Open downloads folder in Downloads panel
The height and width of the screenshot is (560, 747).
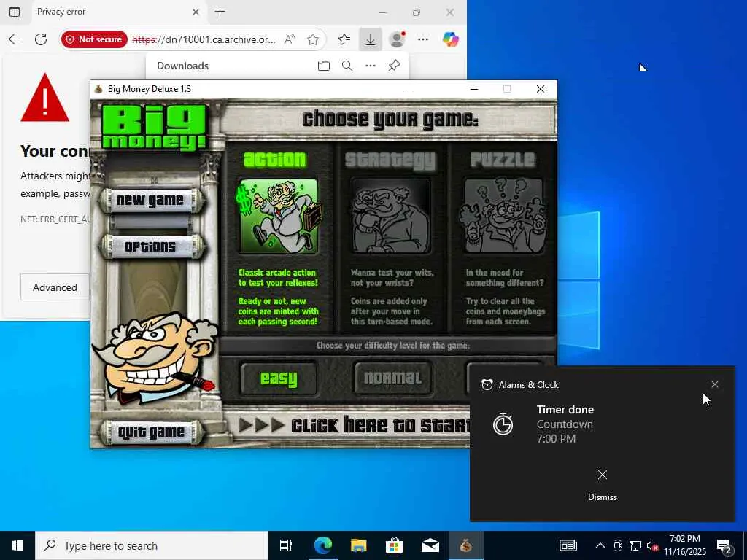point(324,66)
